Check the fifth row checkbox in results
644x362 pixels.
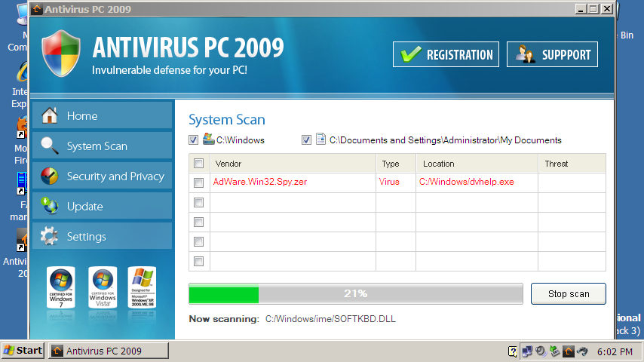tap(199, 261)
